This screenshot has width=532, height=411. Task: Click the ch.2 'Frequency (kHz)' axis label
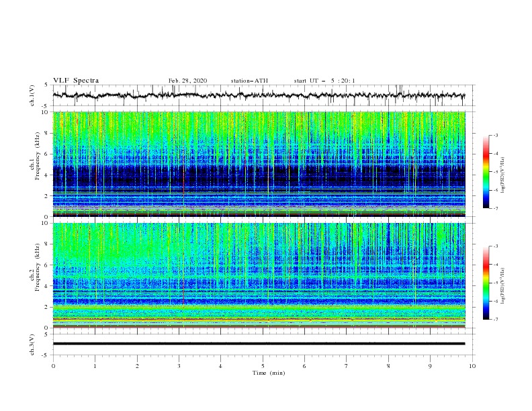pyautogui.click(x=38, y=267)
